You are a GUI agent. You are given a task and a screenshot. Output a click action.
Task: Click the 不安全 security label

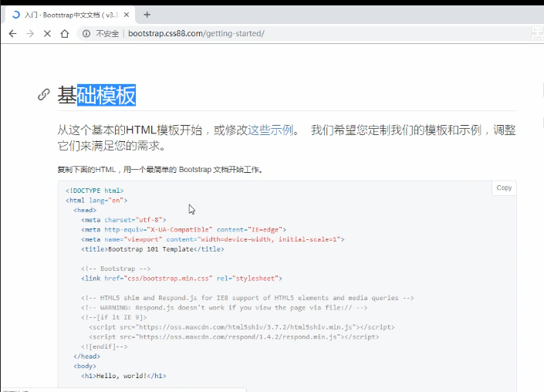(x=107, y=34)
